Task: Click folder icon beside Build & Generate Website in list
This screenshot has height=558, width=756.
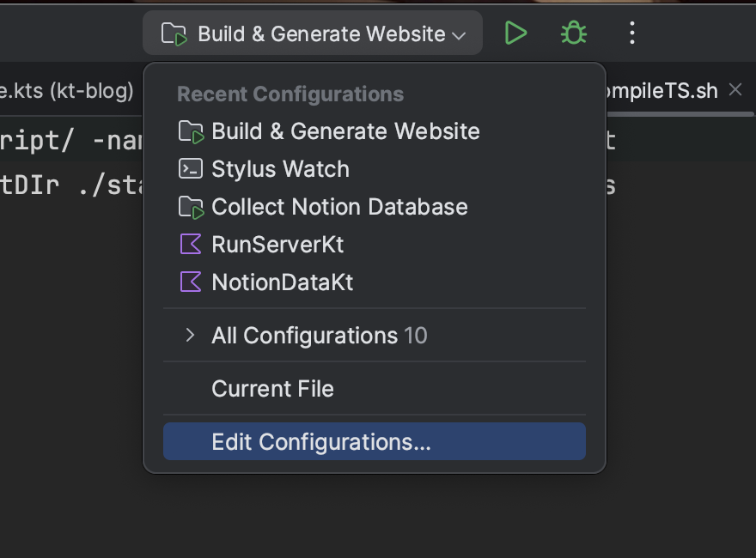Action: pos(191,131)
